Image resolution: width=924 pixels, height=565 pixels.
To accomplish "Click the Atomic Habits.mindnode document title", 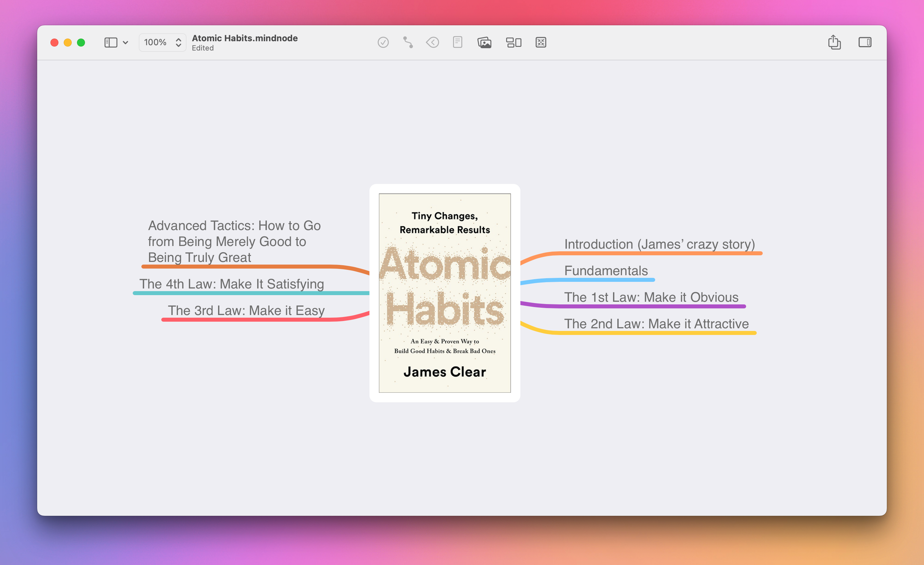I will coord(244,38).
